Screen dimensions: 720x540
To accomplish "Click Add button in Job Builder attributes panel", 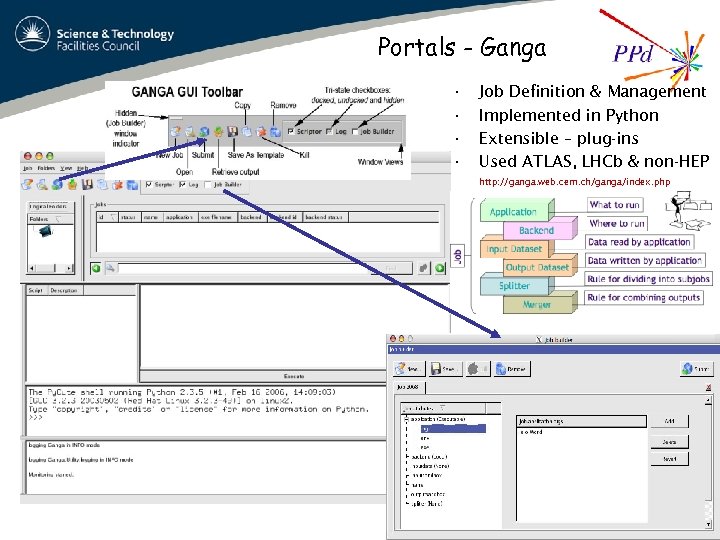I will click(x=670, y=421).
